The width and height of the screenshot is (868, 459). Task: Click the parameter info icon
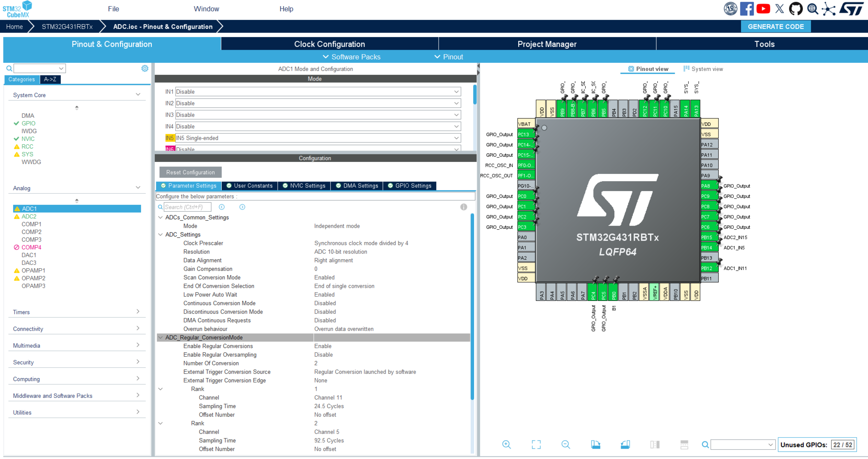[463, 207]
